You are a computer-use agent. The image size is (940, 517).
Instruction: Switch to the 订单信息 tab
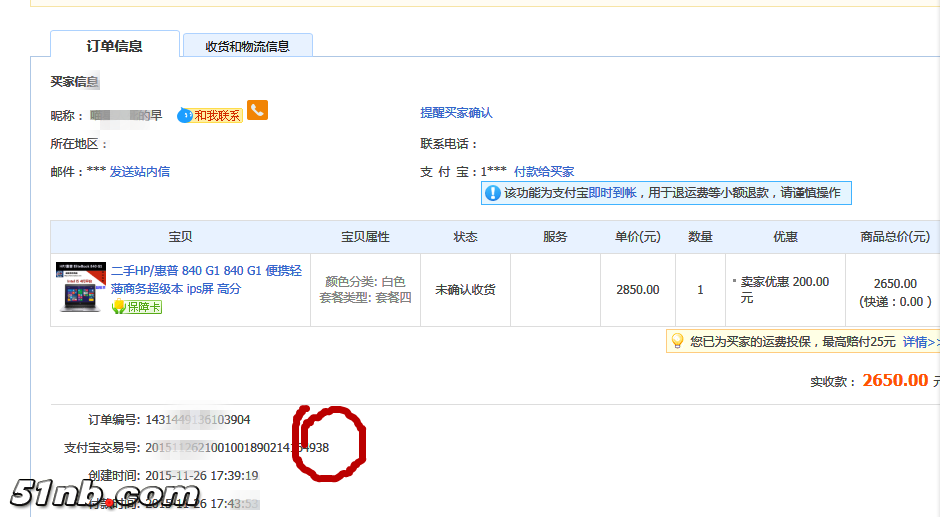[115, 45]
